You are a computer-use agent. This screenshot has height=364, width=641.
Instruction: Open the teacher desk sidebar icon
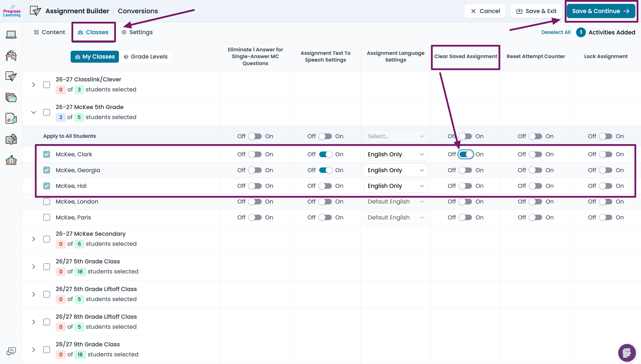point(11,56)
